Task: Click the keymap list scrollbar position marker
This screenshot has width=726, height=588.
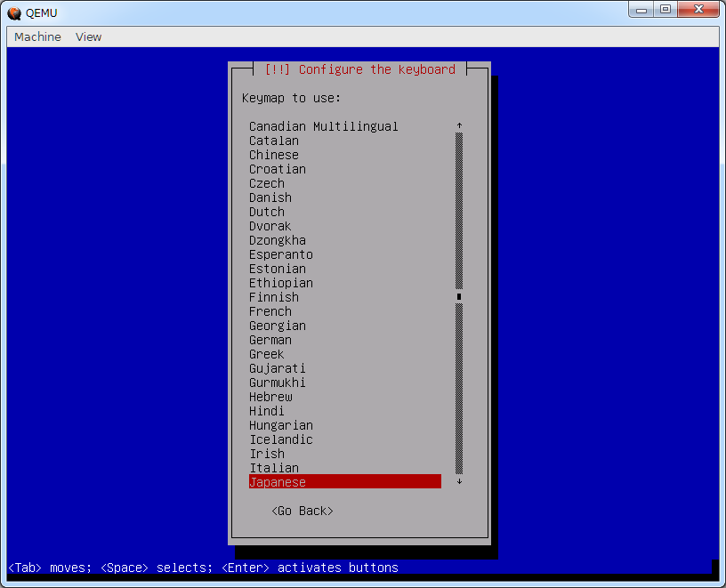Action: 459,297
